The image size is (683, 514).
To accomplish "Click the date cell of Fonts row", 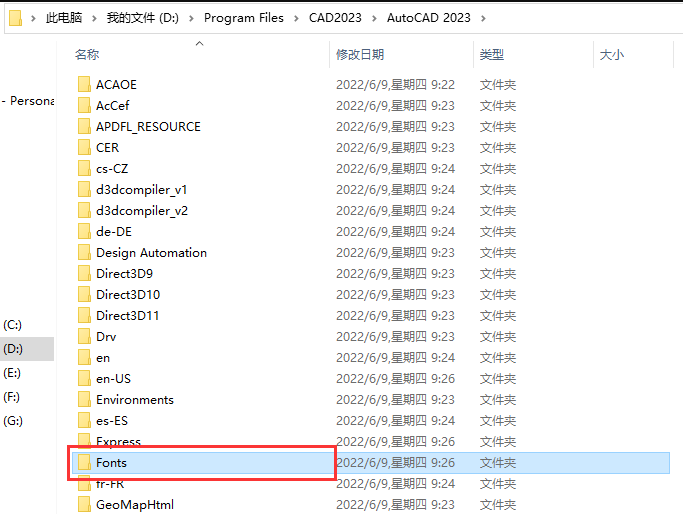I will [396, 463].
